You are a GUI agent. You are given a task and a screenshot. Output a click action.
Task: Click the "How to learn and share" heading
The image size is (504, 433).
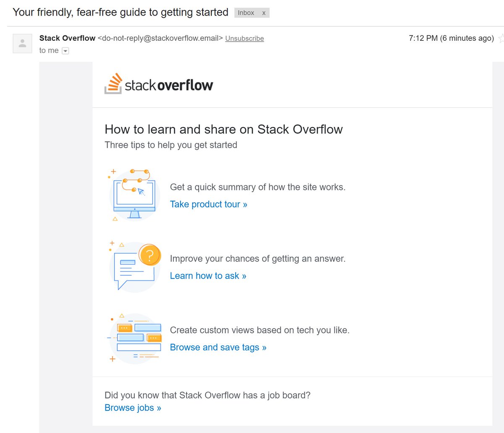point(223,129)
